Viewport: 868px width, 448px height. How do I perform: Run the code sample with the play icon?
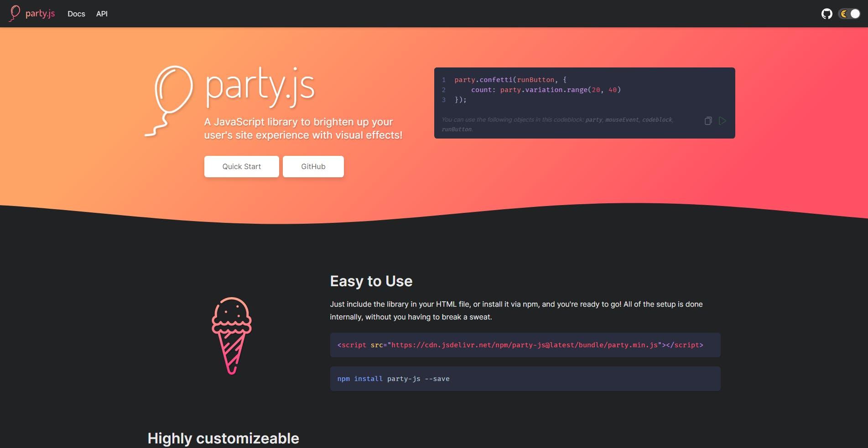click(722, 120)
